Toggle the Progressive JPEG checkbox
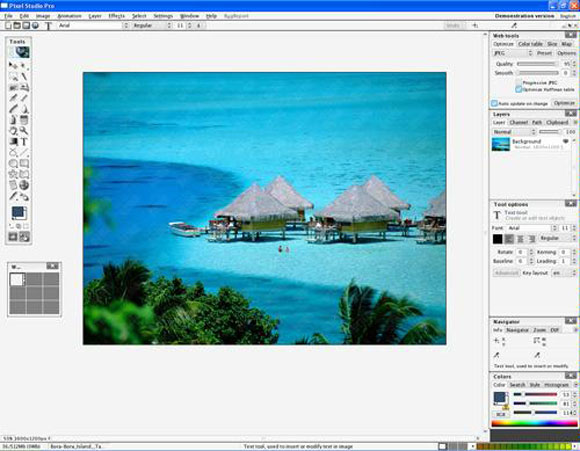This screenshot has height=451, width=580. pos(519,83)
